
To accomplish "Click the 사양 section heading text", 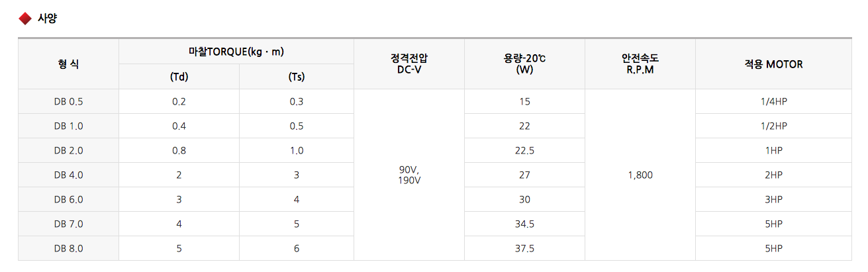I will click(48, 19).
